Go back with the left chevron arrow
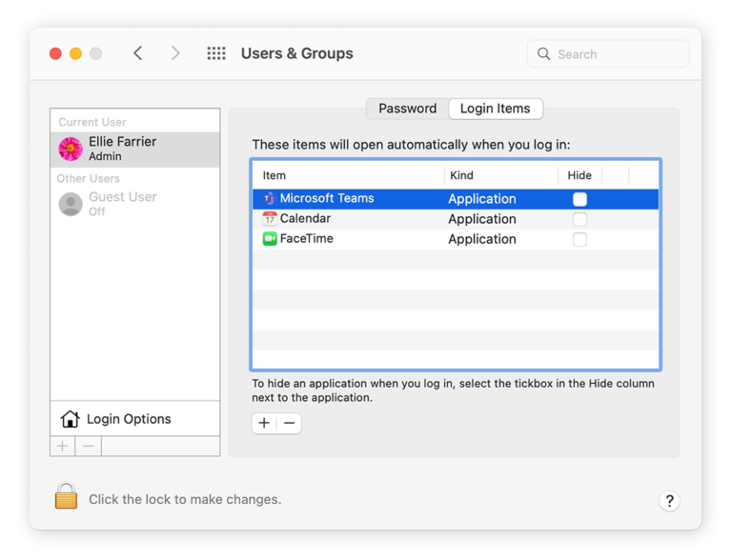 tap(137, 53)
